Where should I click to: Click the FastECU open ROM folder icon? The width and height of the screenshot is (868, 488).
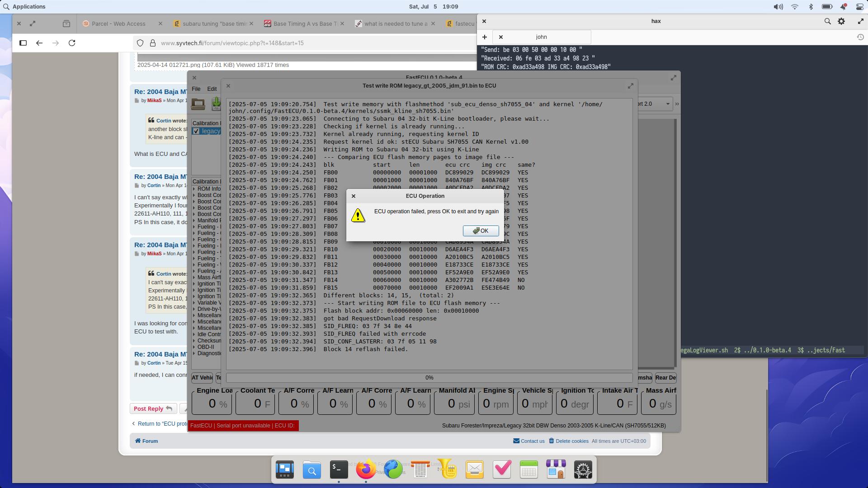point(198,104)
